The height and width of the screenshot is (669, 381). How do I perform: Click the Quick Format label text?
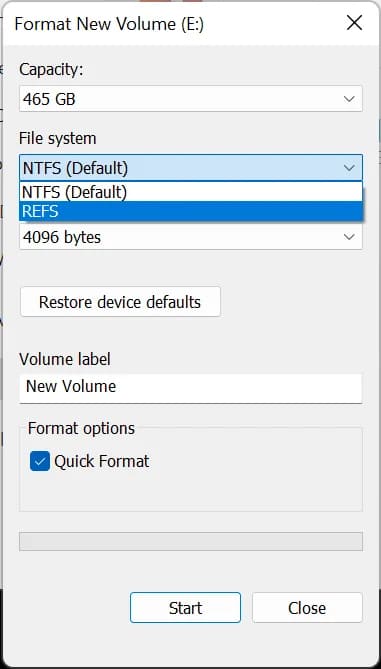102,462
